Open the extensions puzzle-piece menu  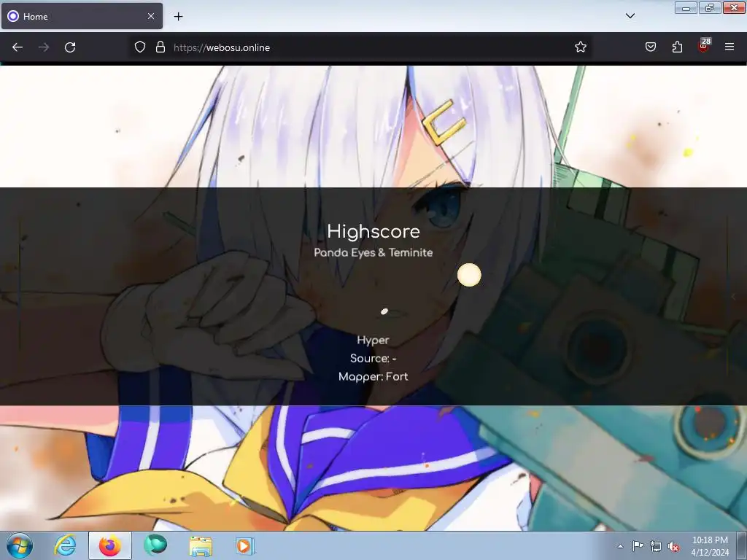click(x=677, y=47)
